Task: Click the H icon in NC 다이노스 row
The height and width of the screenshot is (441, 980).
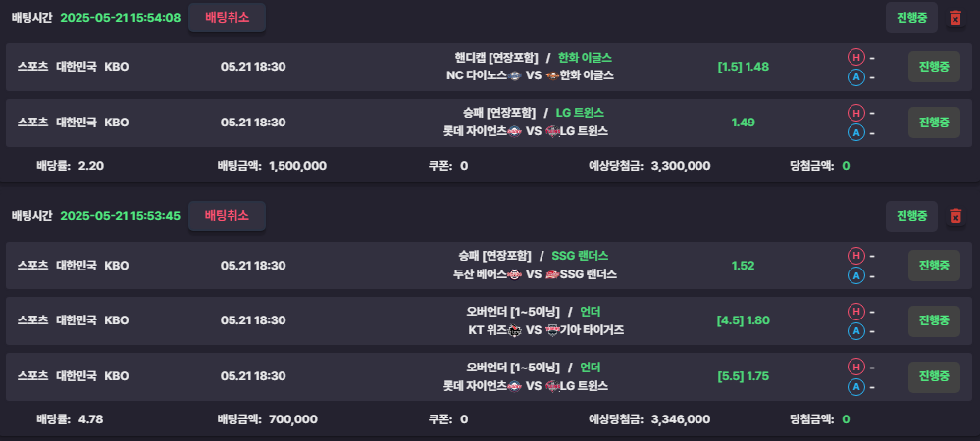Action: pyautogui.click(x=855, y=58)
